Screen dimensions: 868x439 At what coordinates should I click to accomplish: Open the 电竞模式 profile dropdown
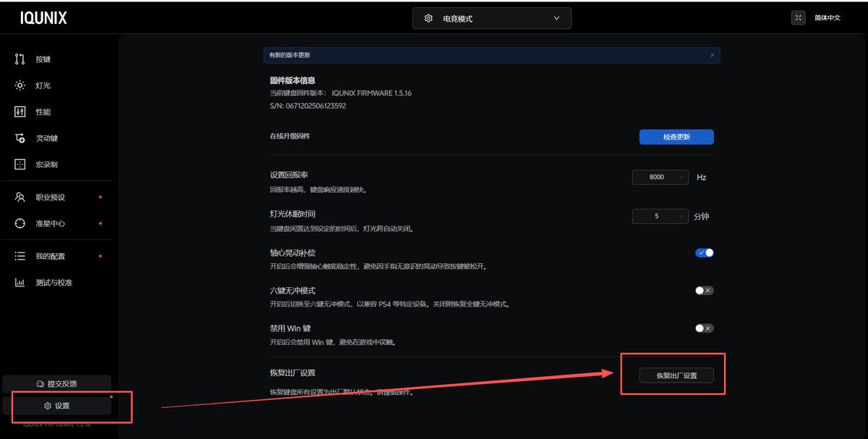(x=492, y=18)
